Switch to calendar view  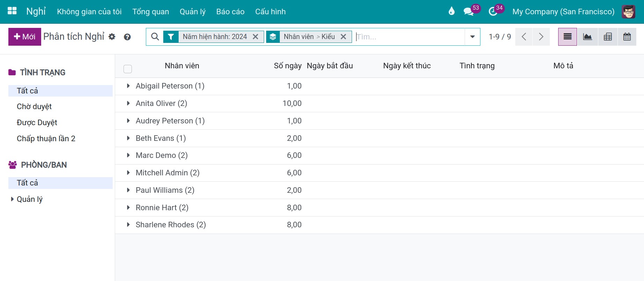[627, 37]
